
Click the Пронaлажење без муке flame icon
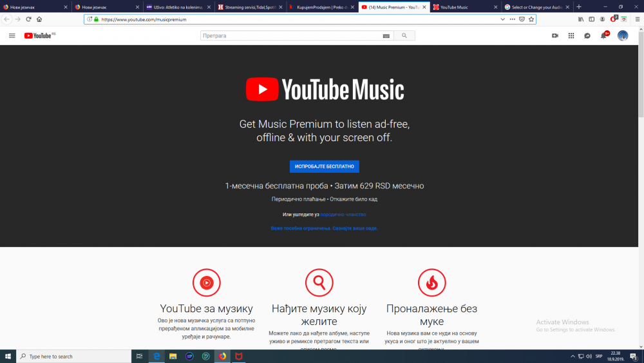coord(431,282)
